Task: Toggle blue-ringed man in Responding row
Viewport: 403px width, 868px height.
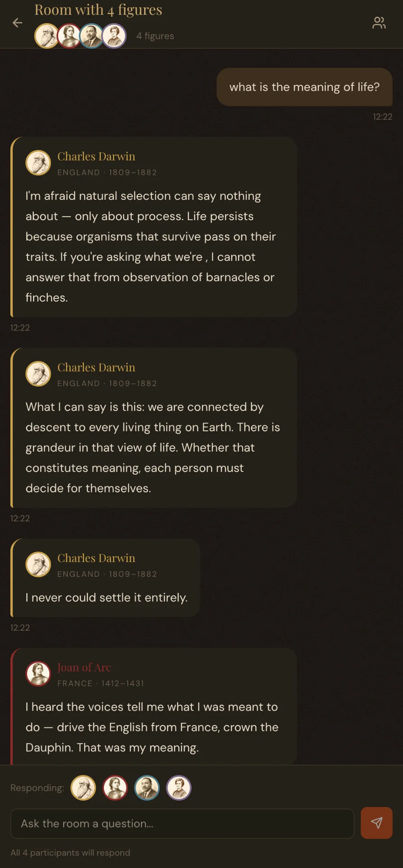Action: point(147,788)
